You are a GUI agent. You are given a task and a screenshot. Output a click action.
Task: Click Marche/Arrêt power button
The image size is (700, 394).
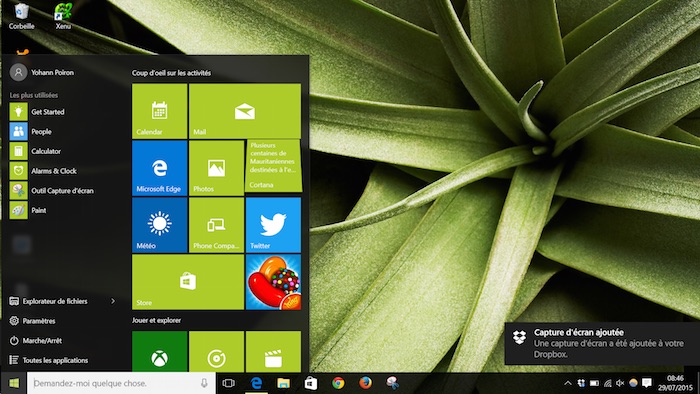(x=36, y=340)
